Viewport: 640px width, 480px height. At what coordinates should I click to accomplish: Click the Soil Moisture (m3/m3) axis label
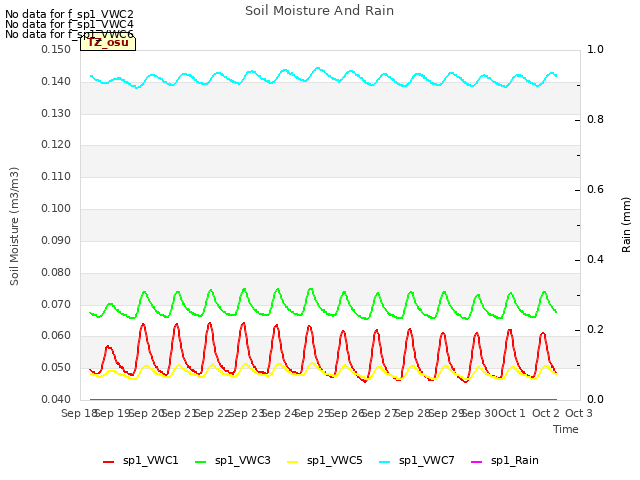click(x=14, y=226)
